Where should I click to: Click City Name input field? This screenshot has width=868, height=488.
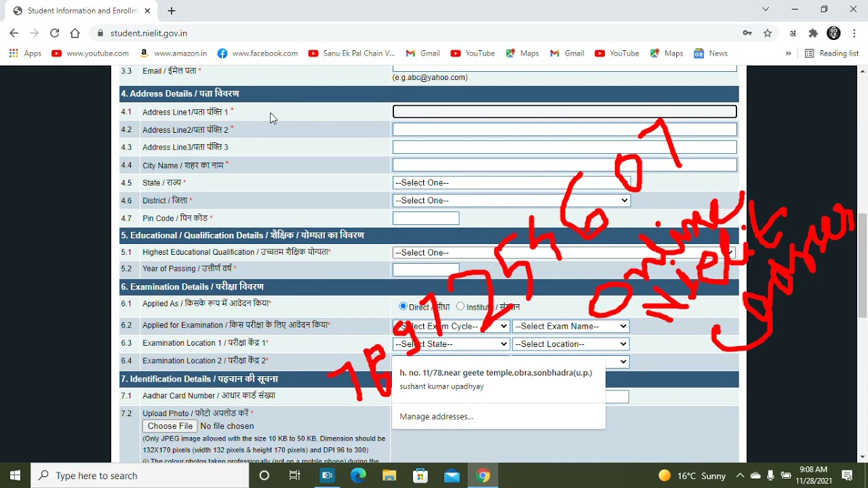pos(564,165)
